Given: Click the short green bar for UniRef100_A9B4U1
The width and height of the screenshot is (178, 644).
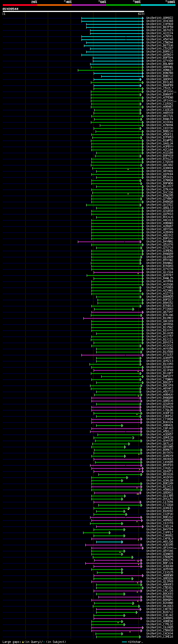Looking at the screenshot, I should [110, 425].
